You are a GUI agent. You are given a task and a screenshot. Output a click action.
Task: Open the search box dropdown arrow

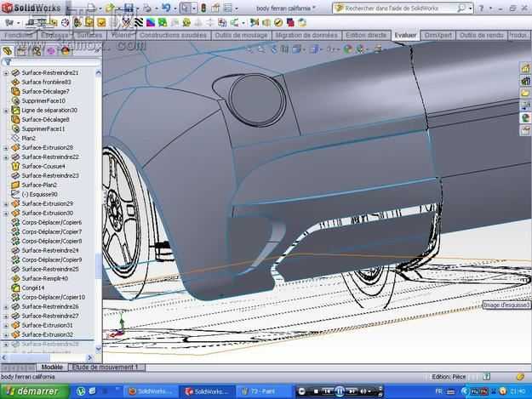(470, 9)
